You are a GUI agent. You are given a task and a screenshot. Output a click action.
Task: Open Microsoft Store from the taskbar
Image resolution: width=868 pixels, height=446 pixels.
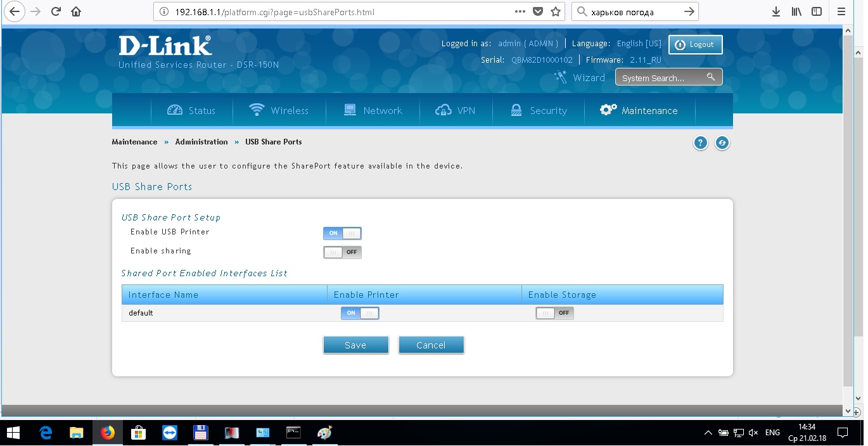[x=138, y=433]
